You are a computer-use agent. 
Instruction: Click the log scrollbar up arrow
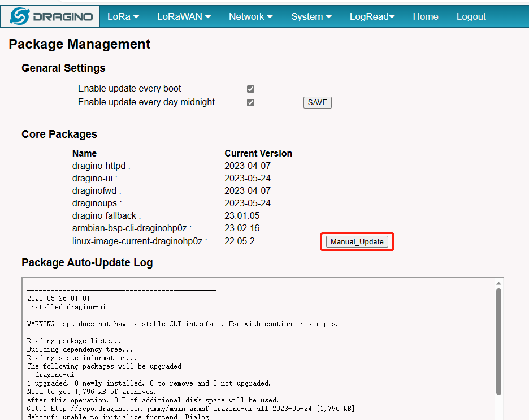[498, 283]
